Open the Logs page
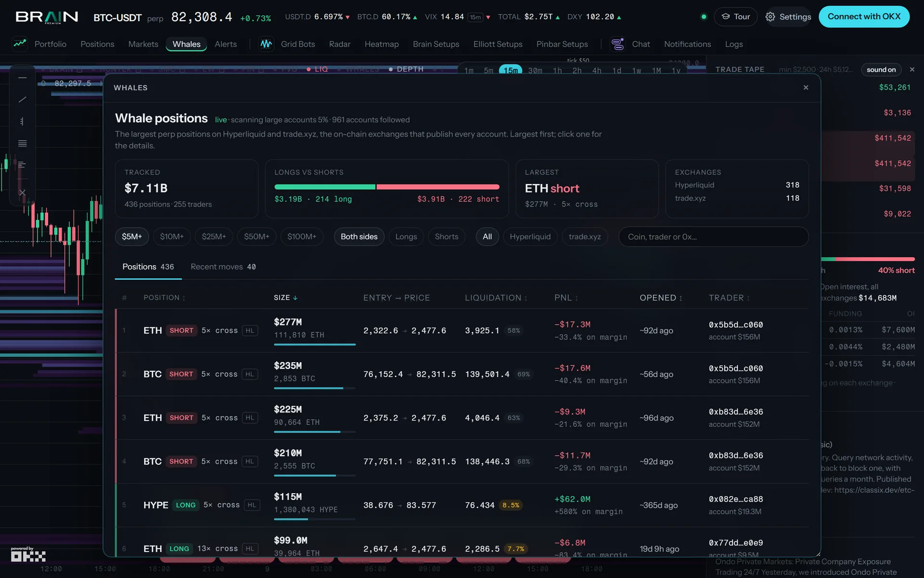The image size is (924, 578). click(x=734, y=44)
